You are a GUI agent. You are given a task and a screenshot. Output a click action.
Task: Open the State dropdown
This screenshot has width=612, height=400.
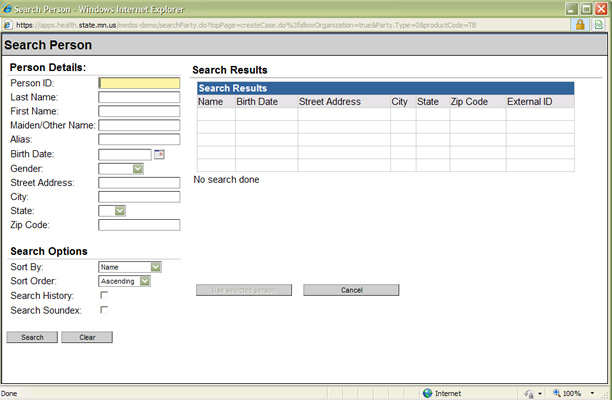[x=112, y=211]
